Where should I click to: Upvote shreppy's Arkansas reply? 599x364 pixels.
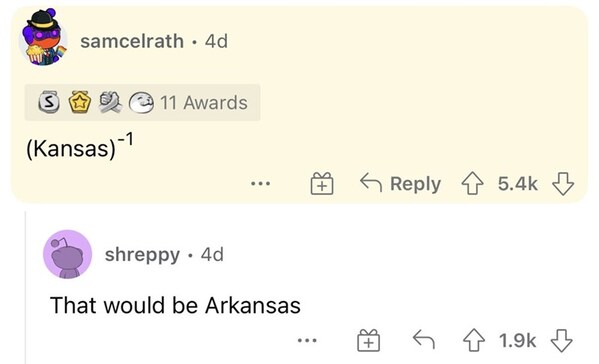point(474,340)
